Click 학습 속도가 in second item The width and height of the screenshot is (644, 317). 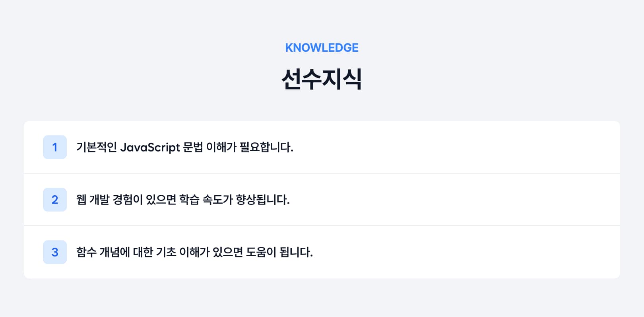point(206,200)
